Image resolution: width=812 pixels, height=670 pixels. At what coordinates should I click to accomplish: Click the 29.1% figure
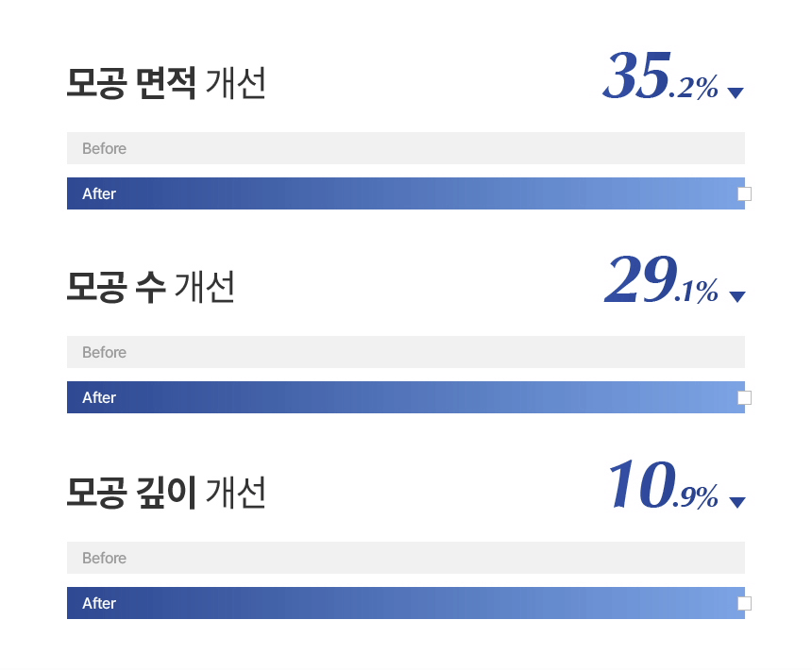[662, 279]
